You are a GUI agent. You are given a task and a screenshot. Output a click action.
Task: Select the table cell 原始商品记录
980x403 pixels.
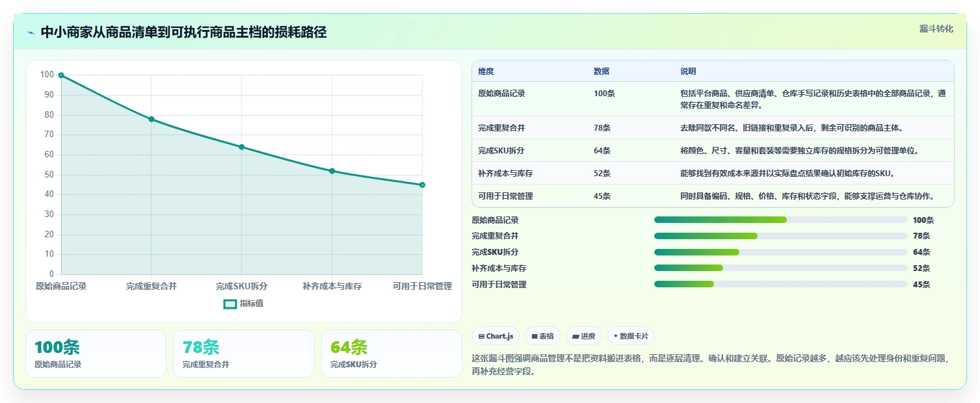501,94
